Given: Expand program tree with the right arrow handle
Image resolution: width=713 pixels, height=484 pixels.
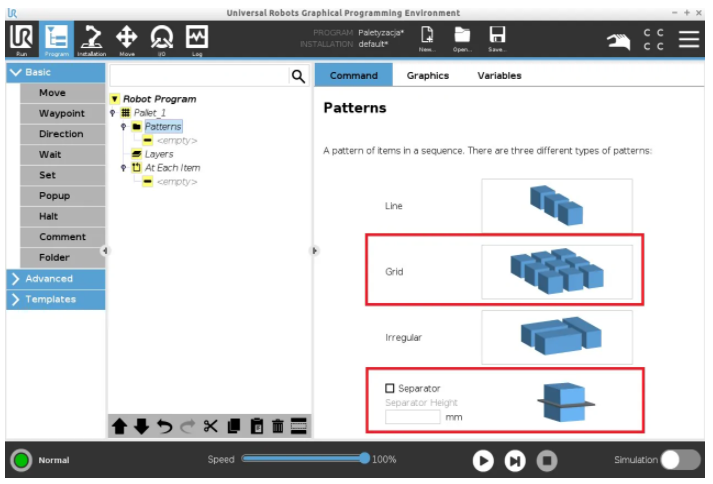Looking at the screenshot, I should pos(315,251).
